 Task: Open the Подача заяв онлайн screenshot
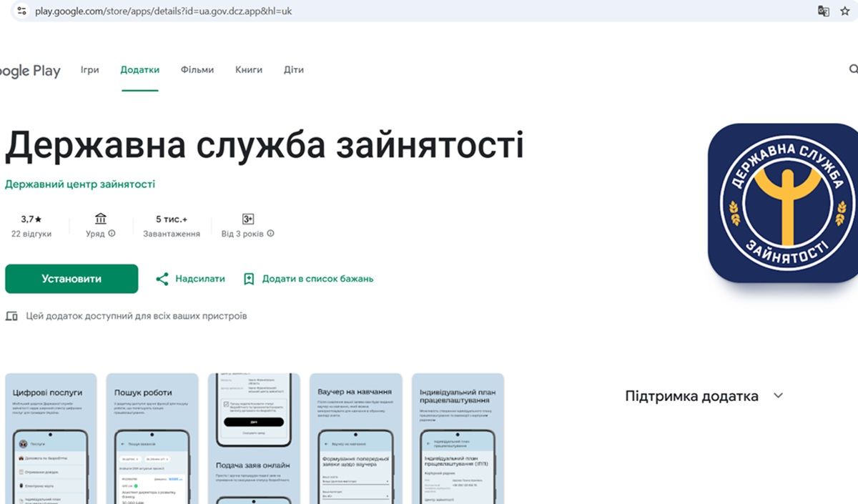coord(255,440)
